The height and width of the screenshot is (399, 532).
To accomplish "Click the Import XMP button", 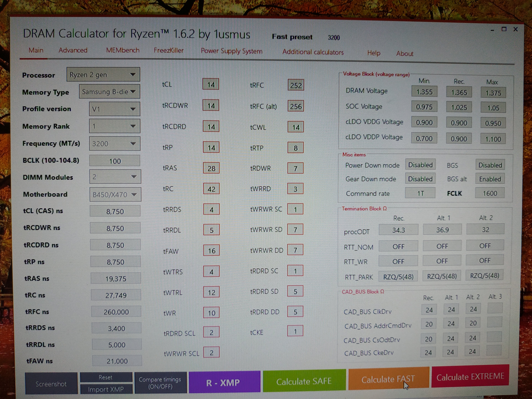I will (106, 389).
